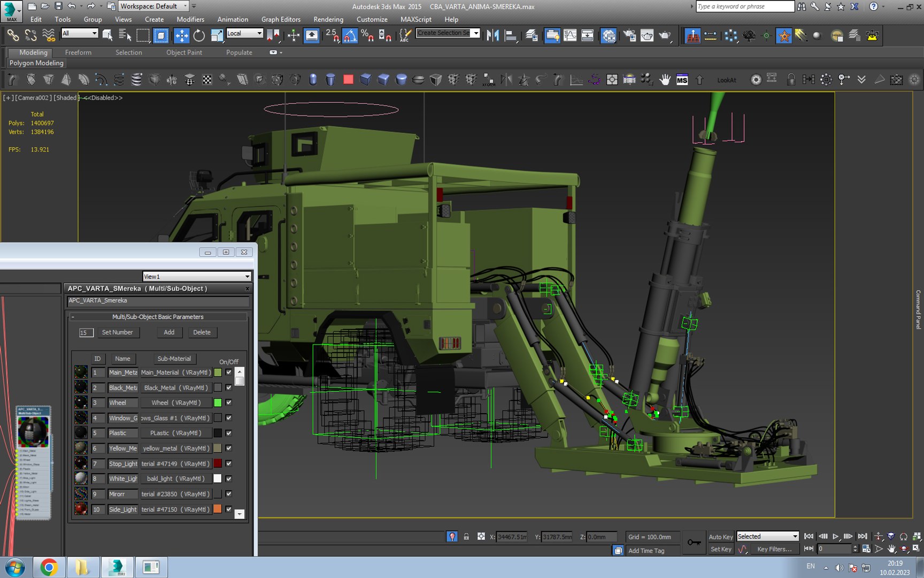Screen dimensions: 924x578
Task: Open the Rendering menu
Action: (328, 19)
